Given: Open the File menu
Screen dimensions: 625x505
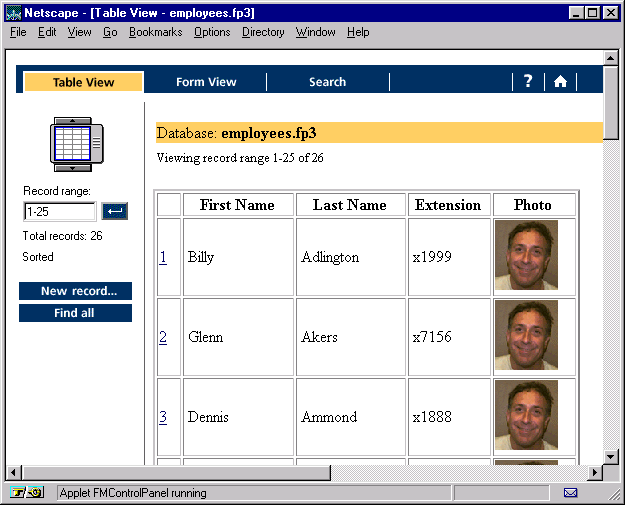Looking at the screenshot, I should pos(18,32).
